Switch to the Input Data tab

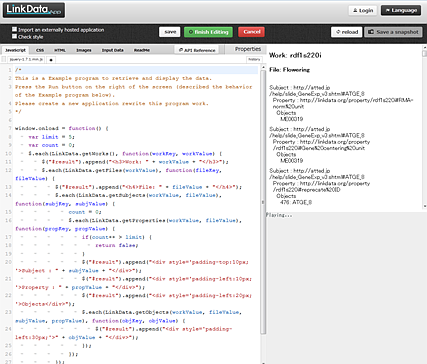point(113,50)
